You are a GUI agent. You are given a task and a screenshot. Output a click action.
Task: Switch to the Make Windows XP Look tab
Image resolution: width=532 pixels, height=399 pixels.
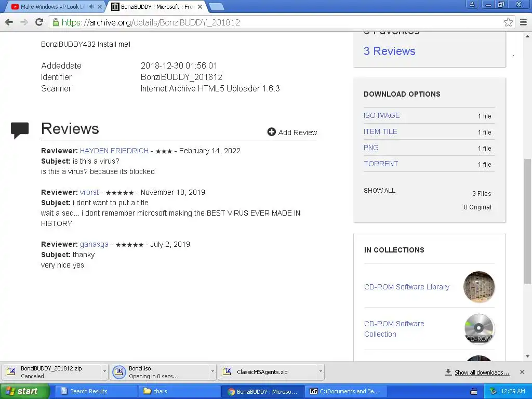pyautogui.click(x=51, y=6)
